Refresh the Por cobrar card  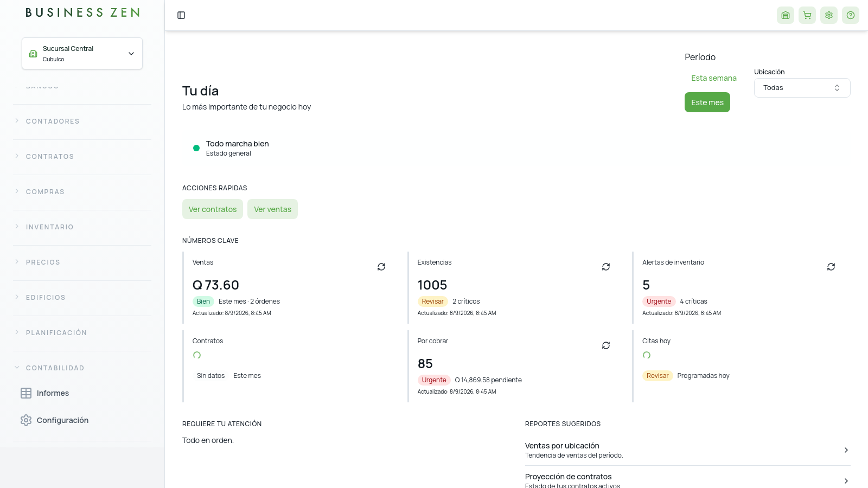(606, 345)
